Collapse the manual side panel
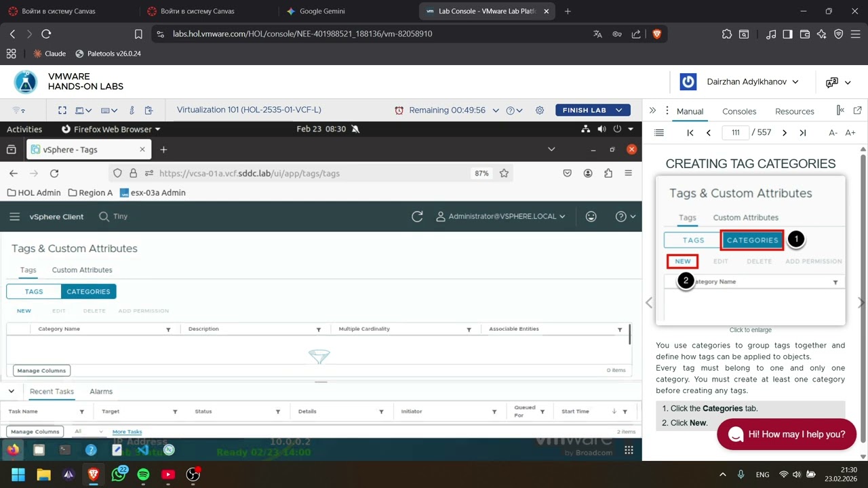 (x=652, y=110)
